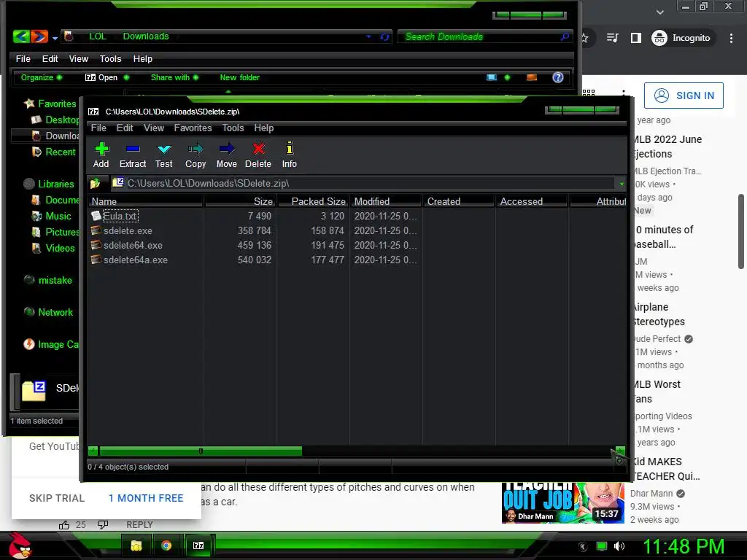This screenshot has width=747, height=560.
Task: Sort by Modified column header
Action: point(387,201)
